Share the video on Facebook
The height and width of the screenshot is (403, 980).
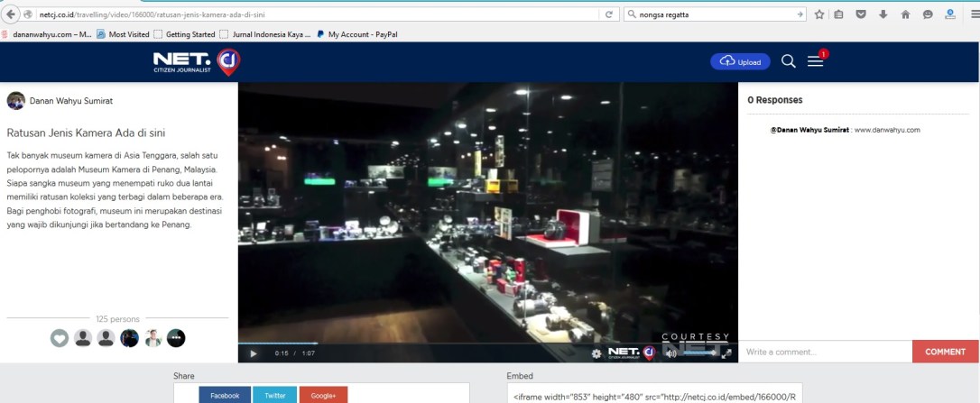pyautogui.click(x=225, y=395)
